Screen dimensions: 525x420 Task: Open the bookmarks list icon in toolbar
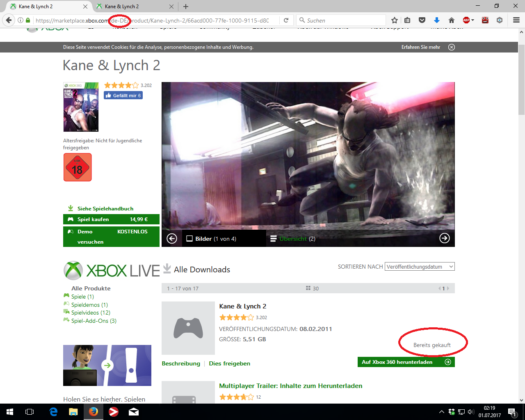point(407,20)
